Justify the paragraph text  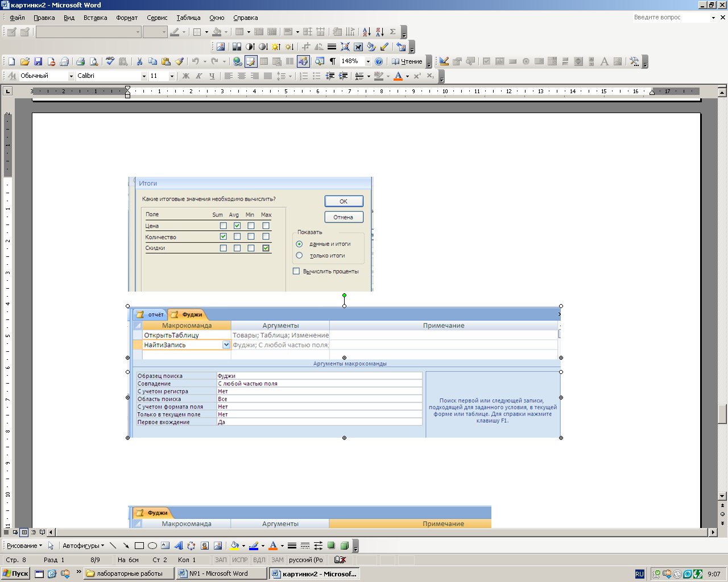coord(268,76)
